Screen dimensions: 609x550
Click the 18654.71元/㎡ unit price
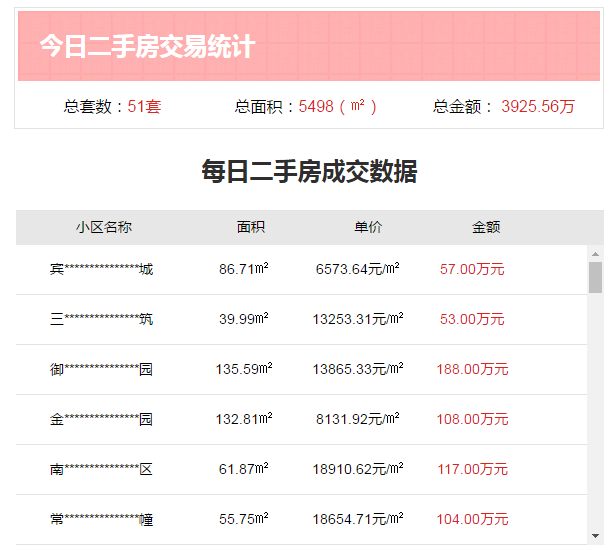[358, 519]
